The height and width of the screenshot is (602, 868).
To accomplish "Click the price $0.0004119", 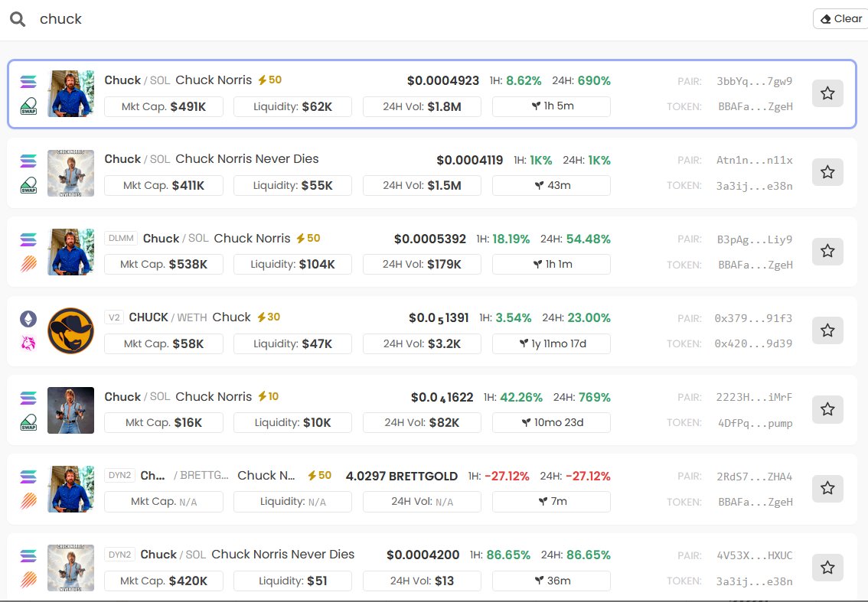I will pyautogui.click(x=469, y=161).
